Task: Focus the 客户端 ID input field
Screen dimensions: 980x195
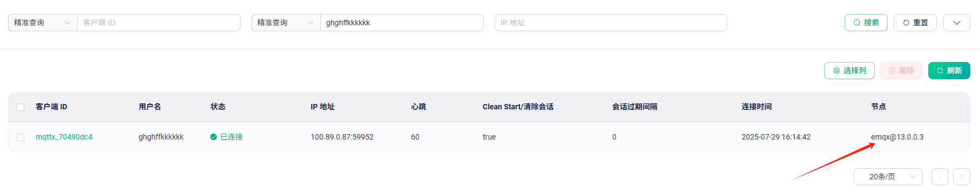Action: point(159,23)
